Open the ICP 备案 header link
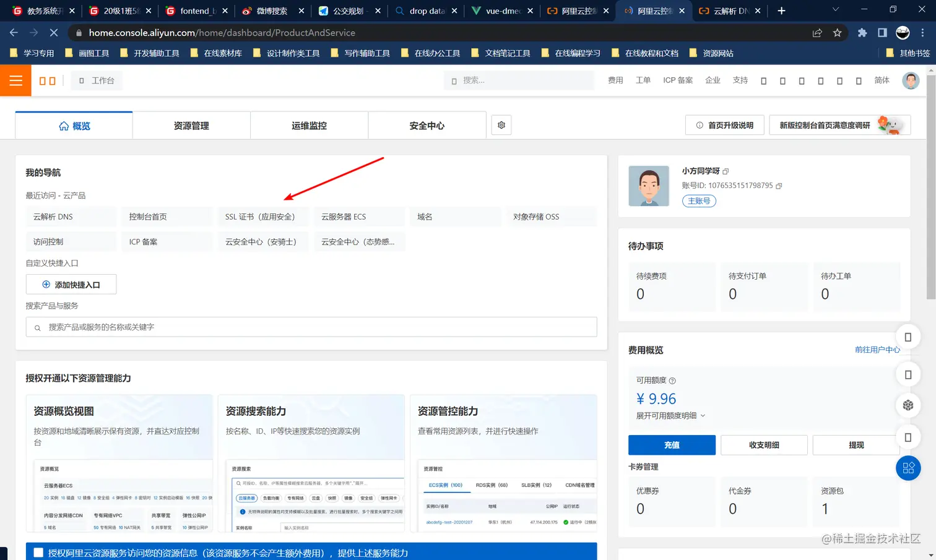The height and width of the screenshot is (560, 936). 678,80
